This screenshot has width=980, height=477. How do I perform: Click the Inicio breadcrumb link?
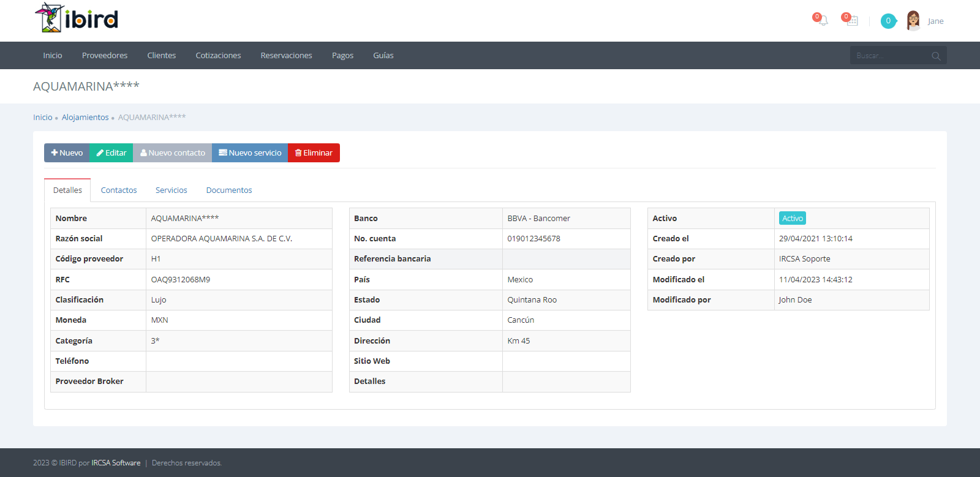(43, 117)
